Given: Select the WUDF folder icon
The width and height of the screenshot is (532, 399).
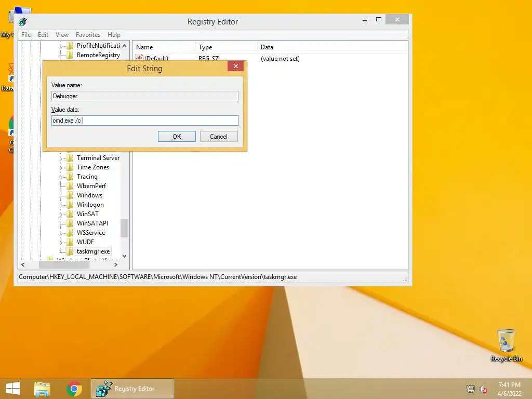Looking at the screenshot, I should pos(70,242).
